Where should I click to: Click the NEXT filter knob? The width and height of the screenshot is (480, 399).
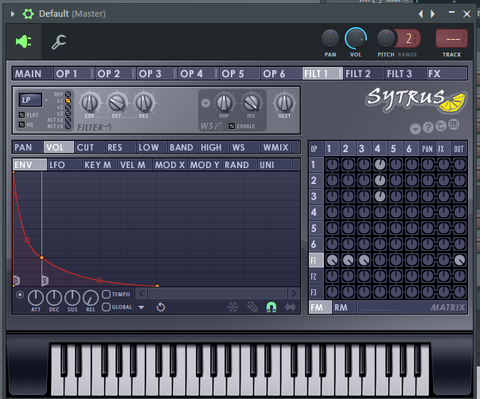pos(284,103)
